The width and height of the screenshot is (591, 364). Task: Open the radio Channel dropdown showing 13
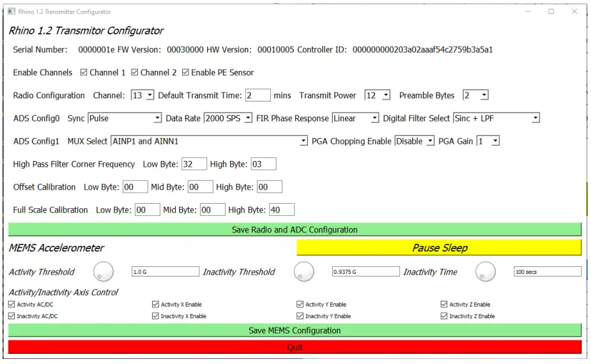[x=142, y=95]
